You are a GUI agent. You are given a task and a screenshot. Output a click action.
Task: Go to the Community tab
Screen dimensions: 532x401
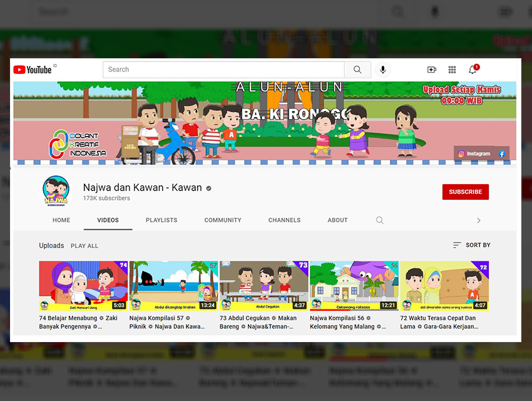pyautogui.click(x=223, y=221)
